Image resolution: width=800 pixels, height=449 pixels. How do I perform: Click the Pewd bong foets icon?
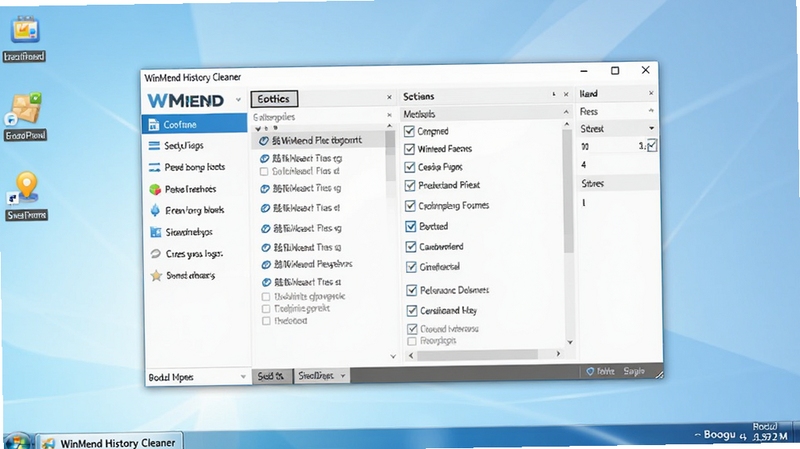[154, 167]
